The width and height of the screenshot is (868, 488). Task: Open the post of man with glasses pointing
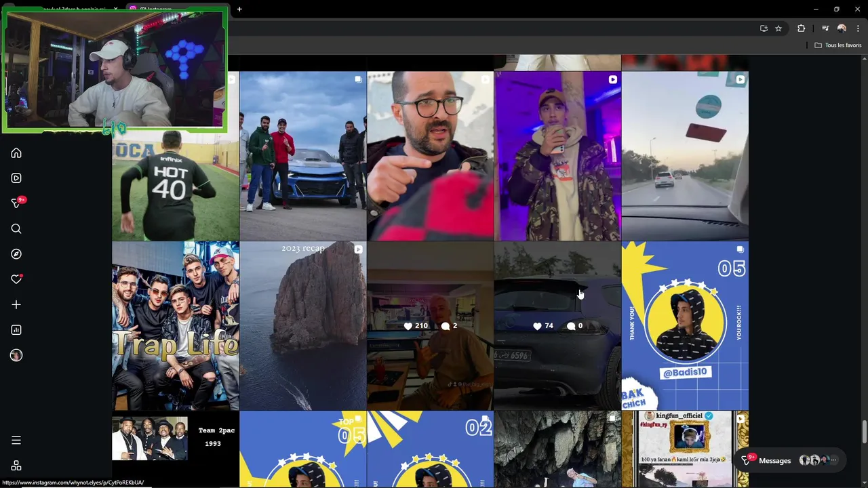click(431, 156)
